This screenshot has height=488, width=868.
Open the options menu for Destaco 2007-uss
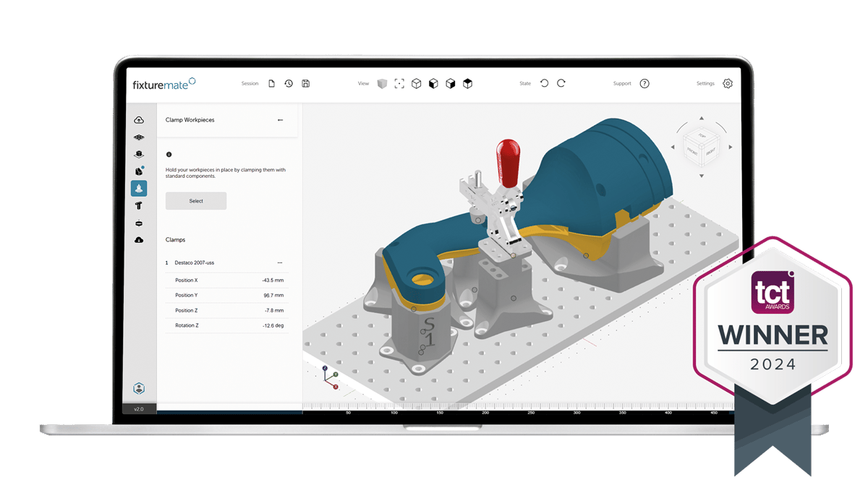[x=280, y=263]
